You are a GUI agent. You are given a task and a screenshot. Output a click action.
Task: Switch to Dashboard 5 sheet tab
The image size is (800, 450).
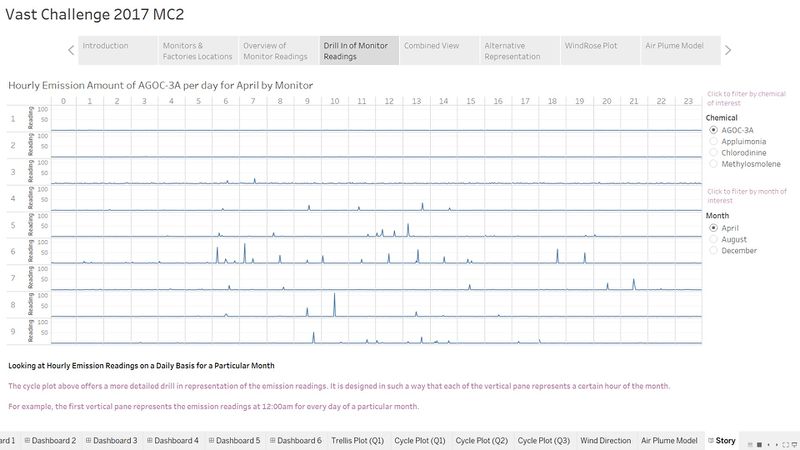point(235,440)
